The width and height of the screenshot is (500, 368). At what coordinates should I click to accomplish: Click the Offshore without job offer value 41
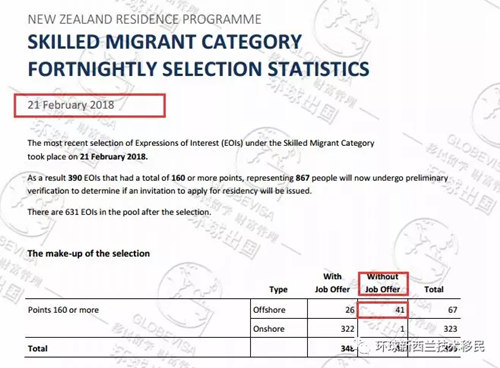point(400,310)
